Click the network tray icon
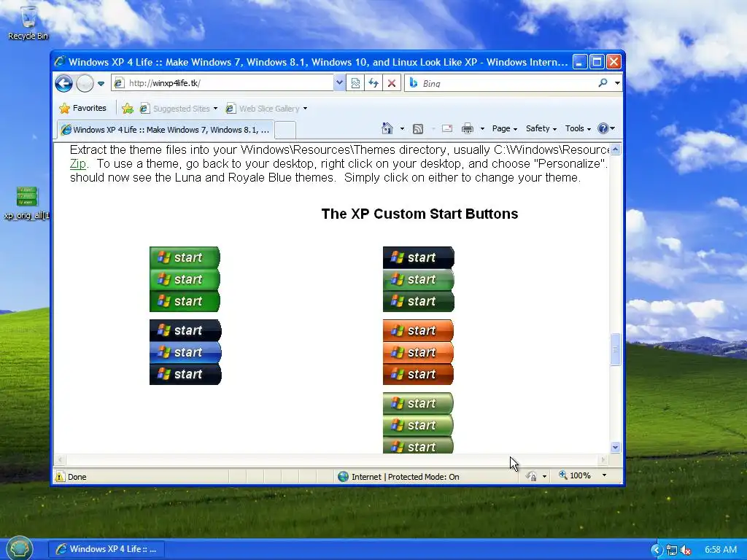 672,551
